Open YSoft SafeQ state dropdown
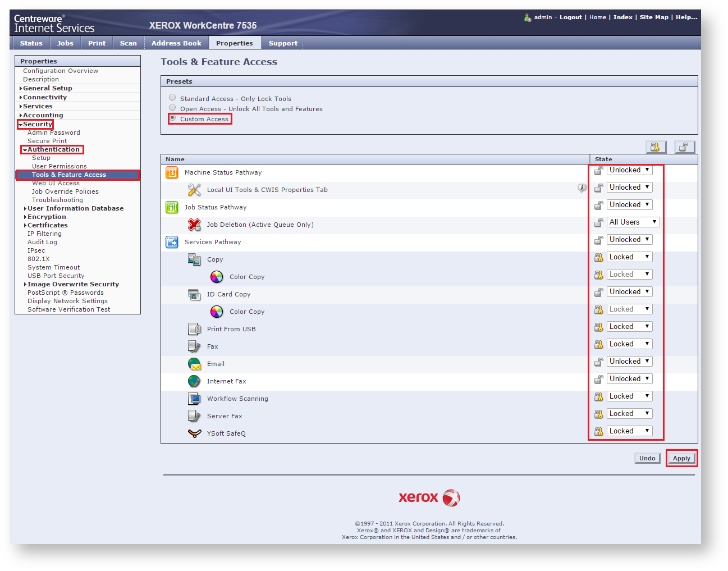This screenshot has width=728, height=571. 629,431
